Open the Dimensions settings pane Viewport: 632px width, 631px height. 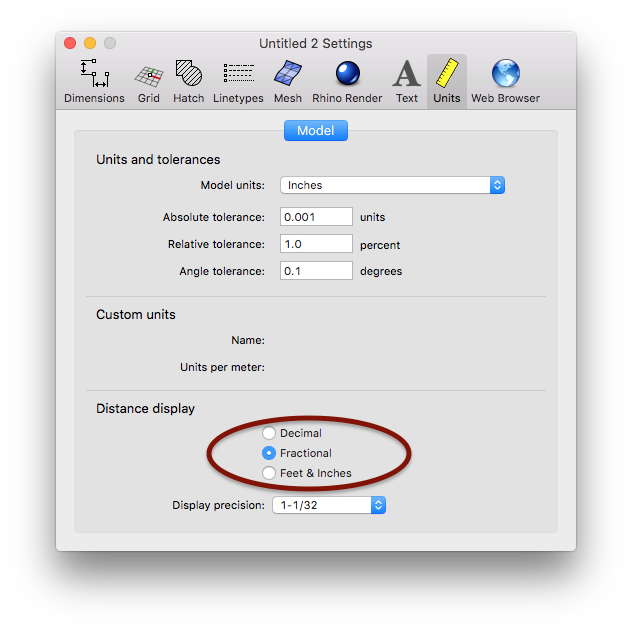(94, 81)
